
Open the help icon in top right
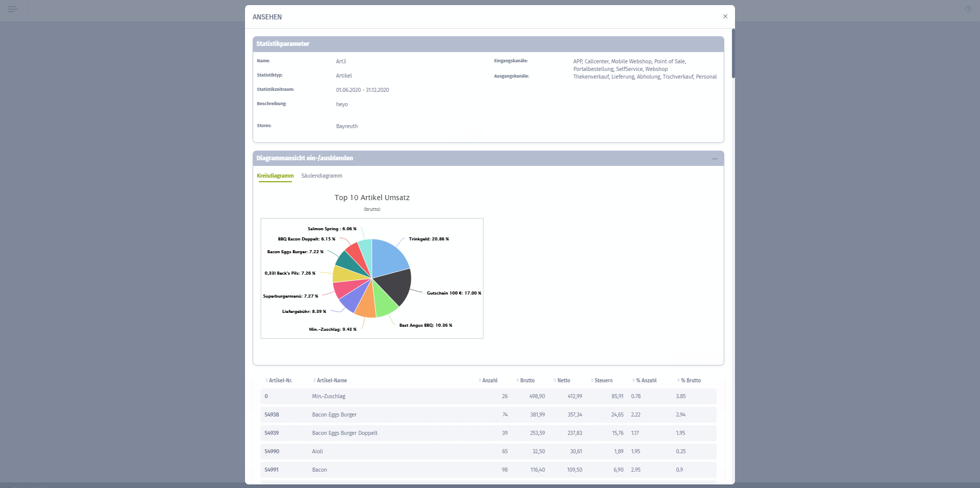coord(968,9)
